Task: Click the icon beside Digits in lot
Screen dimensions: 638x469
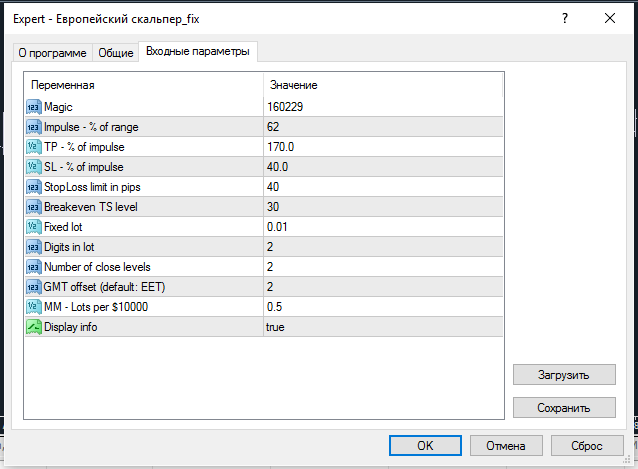Action: 34,247
